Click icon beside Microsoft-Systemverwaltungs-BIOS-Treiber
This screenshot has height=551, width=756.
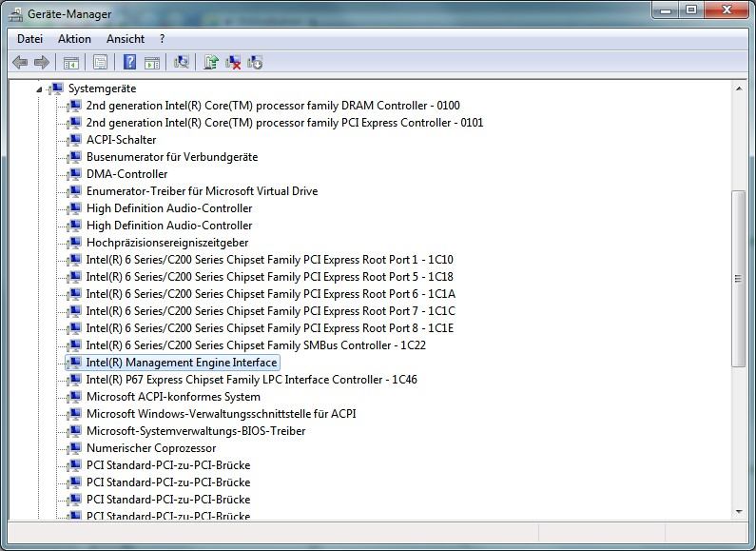point(75,431)
